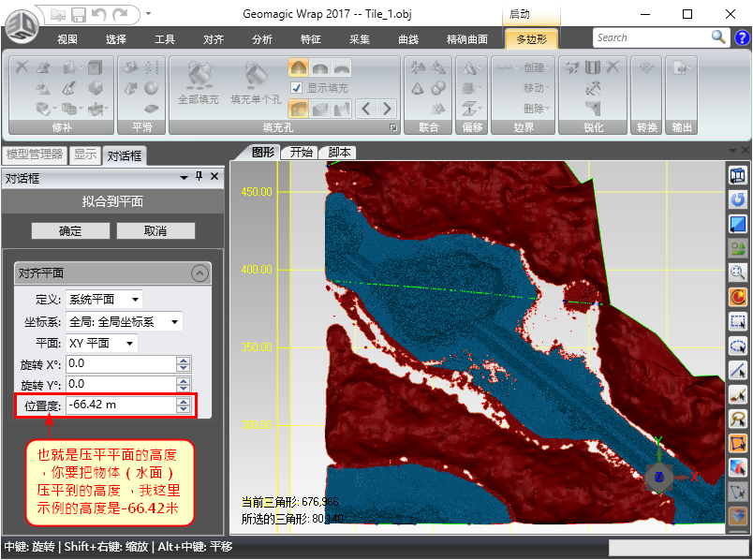Click the zoom-to-fit magnifier in right toolbar

click(738, 272)
